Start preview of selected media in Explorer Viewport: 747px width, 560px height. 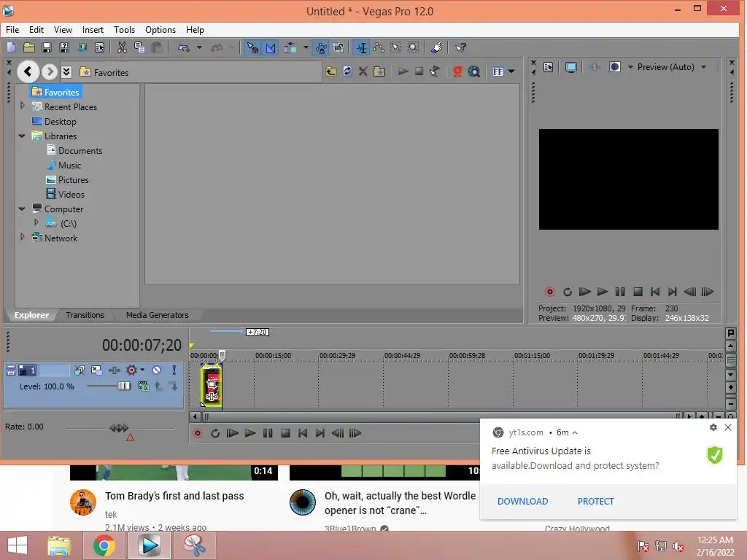pyautogui.click(x=403, y=72)
